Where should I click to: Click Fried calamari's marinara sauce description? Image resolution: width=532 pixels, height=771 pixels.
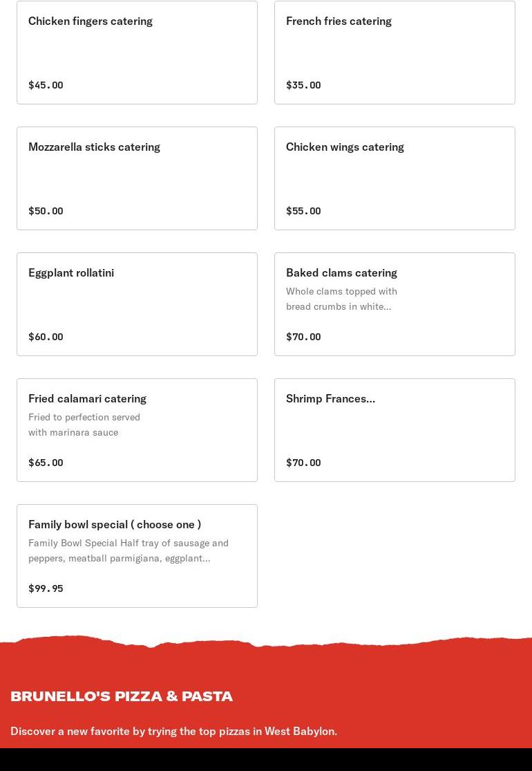[x=84, y=425]
